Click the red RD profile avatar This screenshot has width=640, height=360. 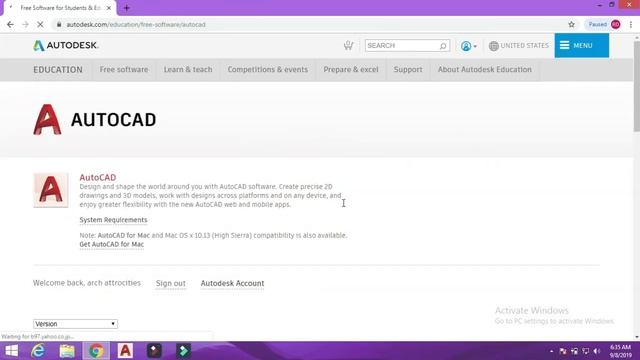[x=616, y=24]
